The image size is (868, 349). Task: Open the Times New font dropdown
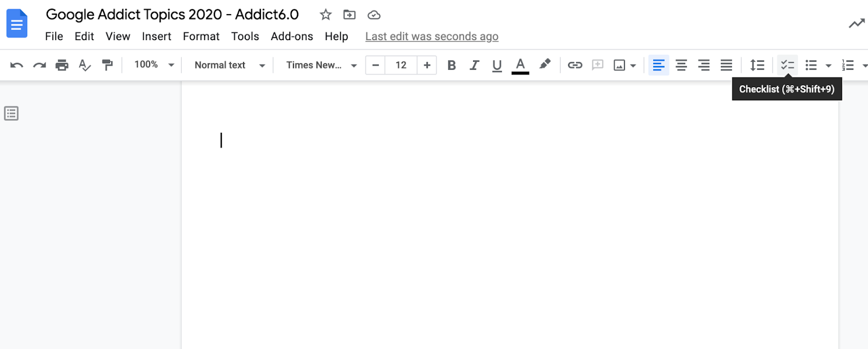click(321, 65)
